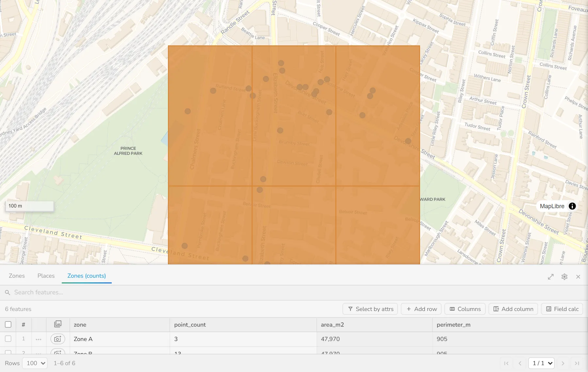Open the row menu dots for Zone A
The width and height of the screenshot is (588, 372).
coord(39,339)
